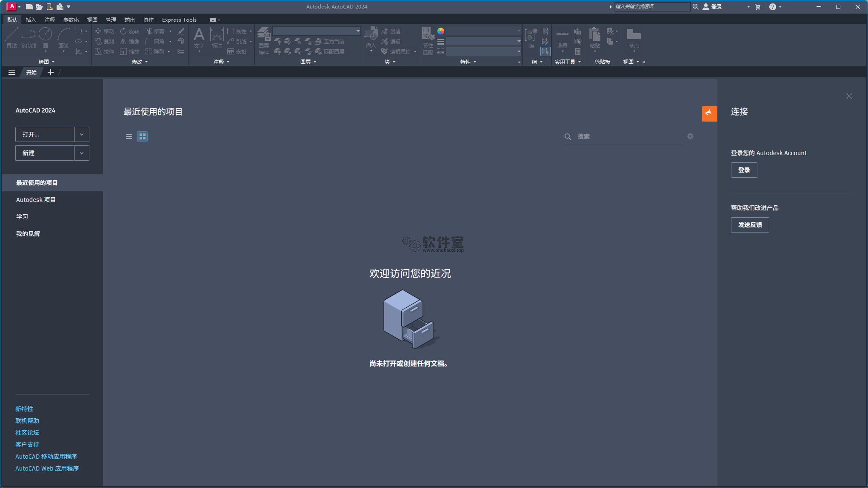Viewport: 868px width, 488px height.
Task: Click the Array (阵列) tool
Action: point(154,51)
